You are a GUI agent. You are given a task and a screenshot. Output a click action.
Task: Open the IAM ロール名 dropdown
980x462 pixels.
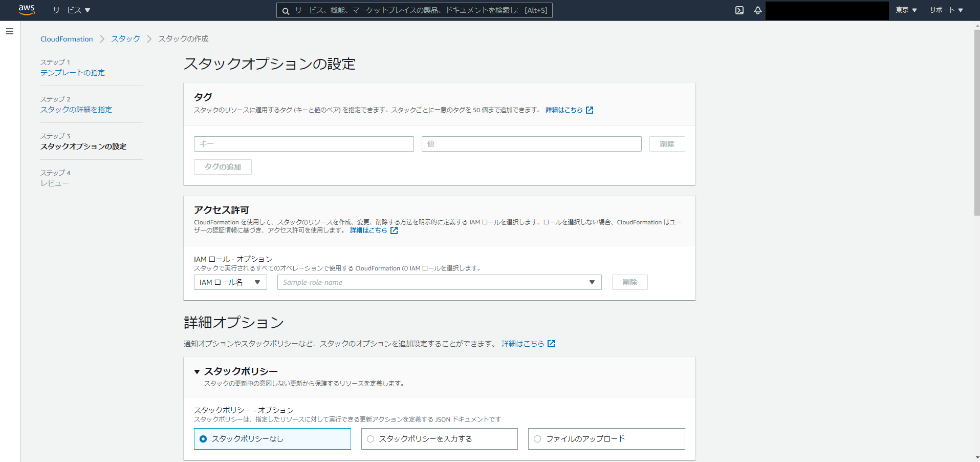(230, 282)
